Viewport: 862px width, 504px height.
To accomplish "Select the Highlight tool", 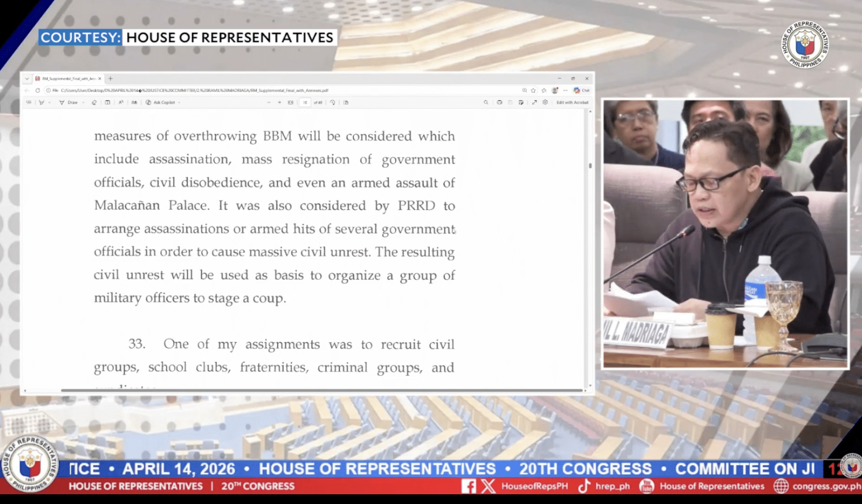I will [41, 102].
